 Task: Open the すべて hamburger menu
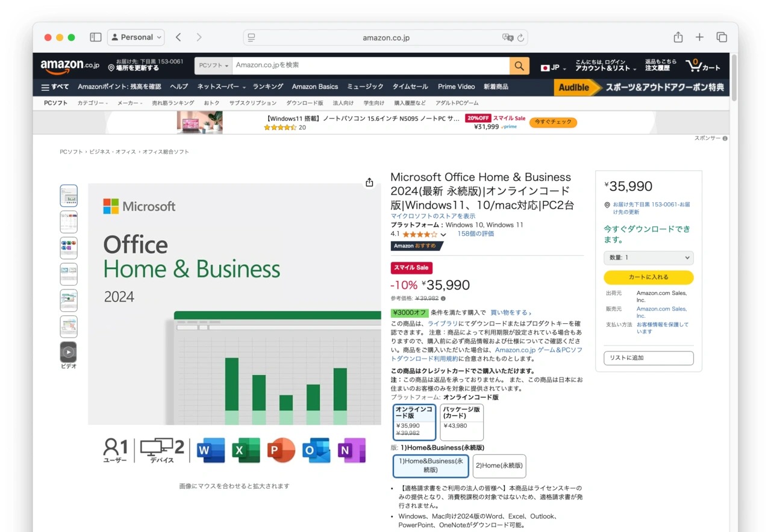(54, 86)
